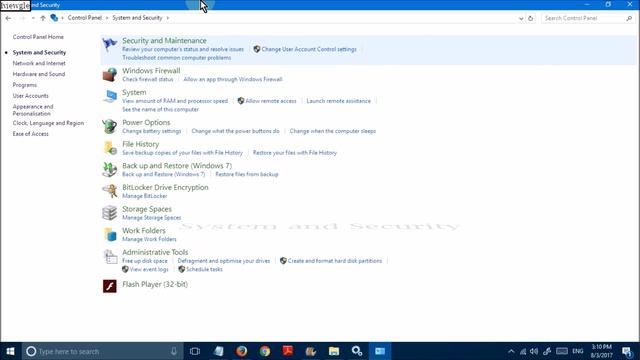Open Security and Maintenance flag icon

109,44
